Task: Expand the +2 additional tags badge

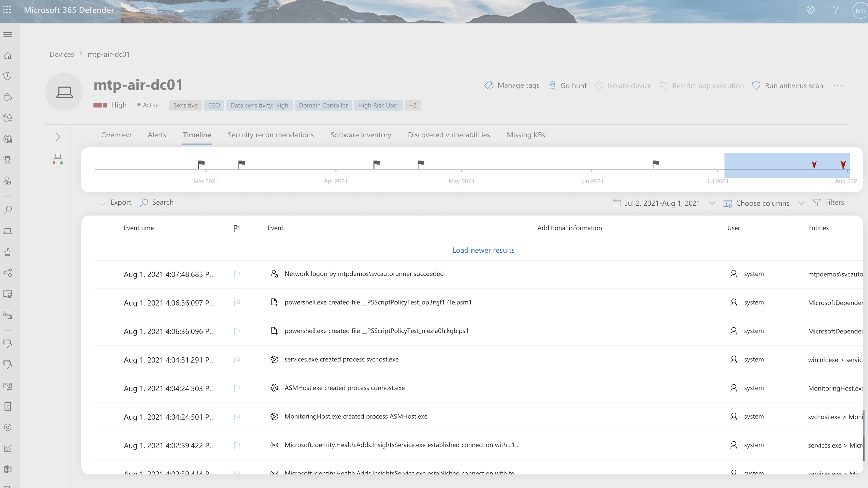Action: (x=413, y=106)
